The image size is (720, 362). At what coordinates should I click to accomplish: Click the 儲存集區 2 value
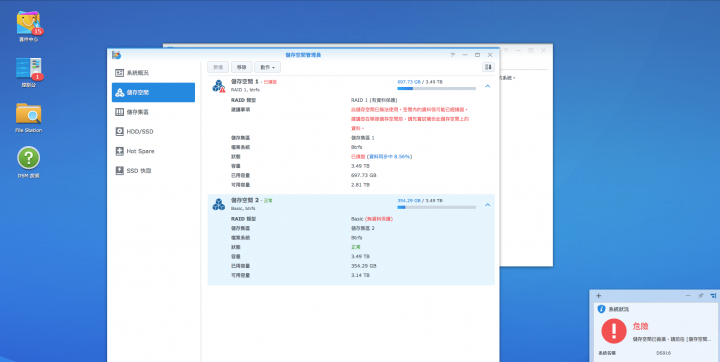363,228
